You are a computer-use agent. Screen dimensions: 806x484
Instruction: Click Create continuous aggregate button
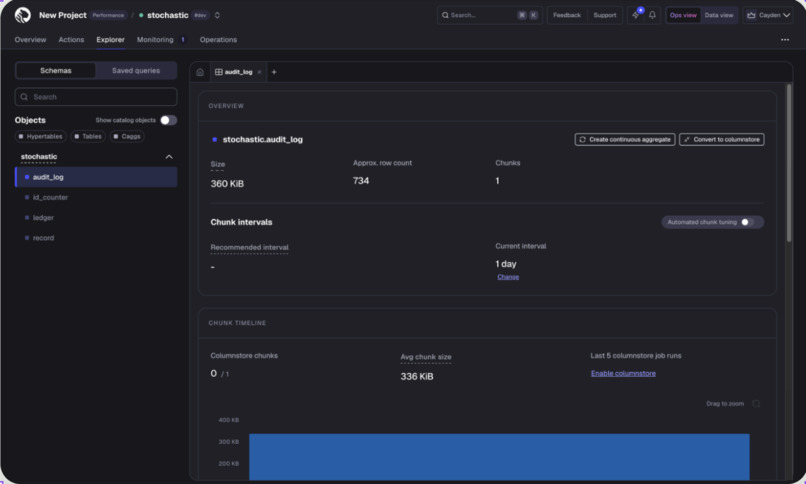pyautogui.click(x=625, y=139)
